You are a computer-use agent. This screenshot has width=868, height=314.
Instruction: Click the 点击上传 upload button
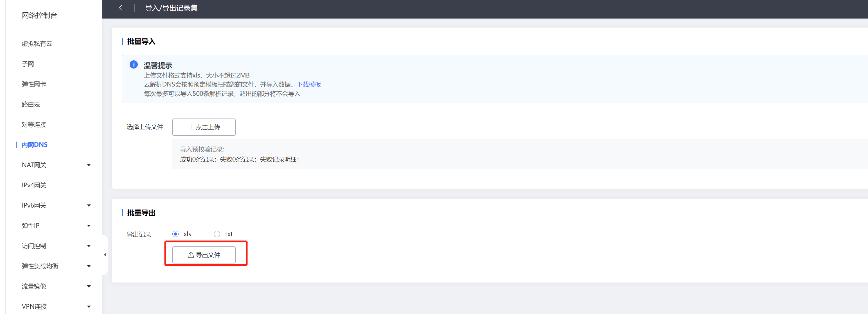(x=204, y=127)
